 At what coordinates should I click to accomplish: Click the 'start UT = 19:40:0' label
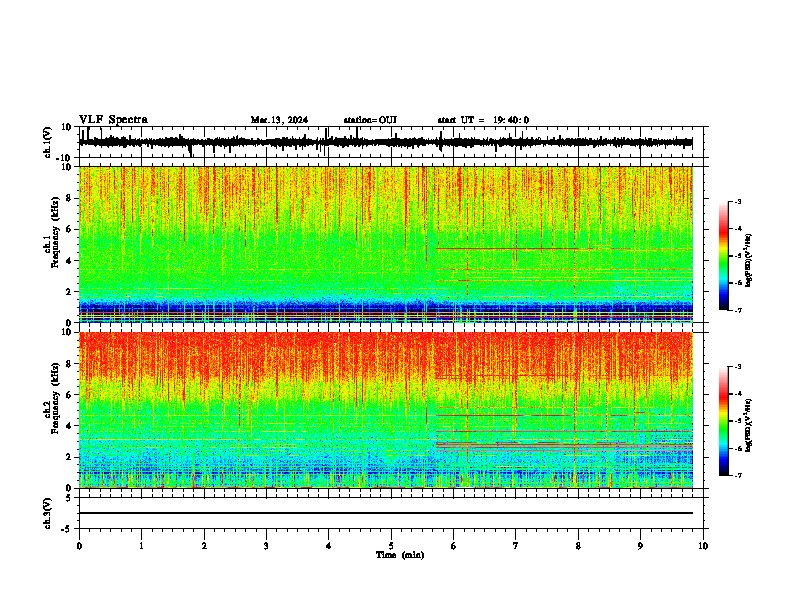tap(483, 120)
